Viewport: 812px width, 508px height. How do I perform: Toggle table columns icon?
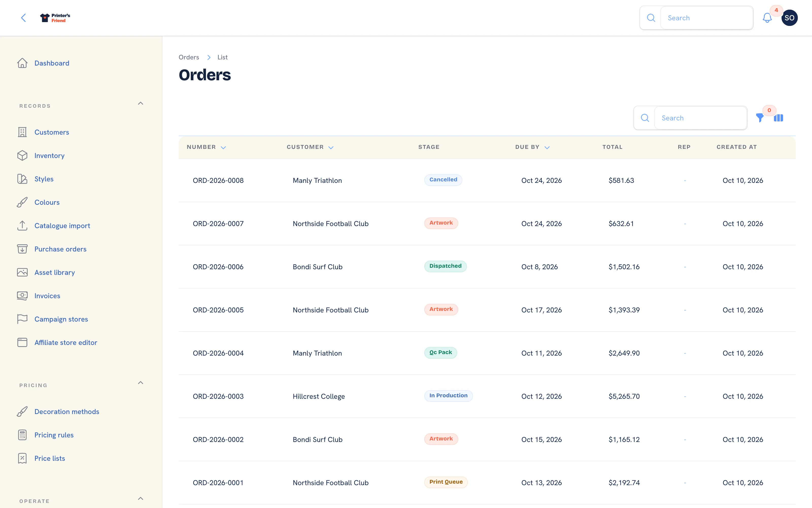(779, 118)
